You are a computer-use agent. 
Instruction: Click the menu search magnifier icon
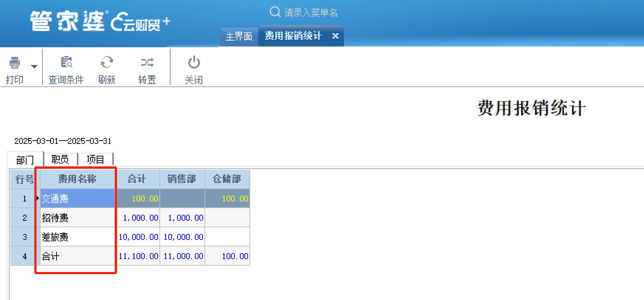275,12
